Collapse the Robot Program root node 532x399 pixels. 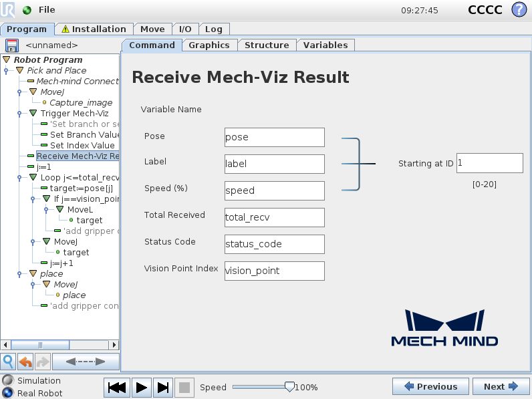(x=7, y=59)
